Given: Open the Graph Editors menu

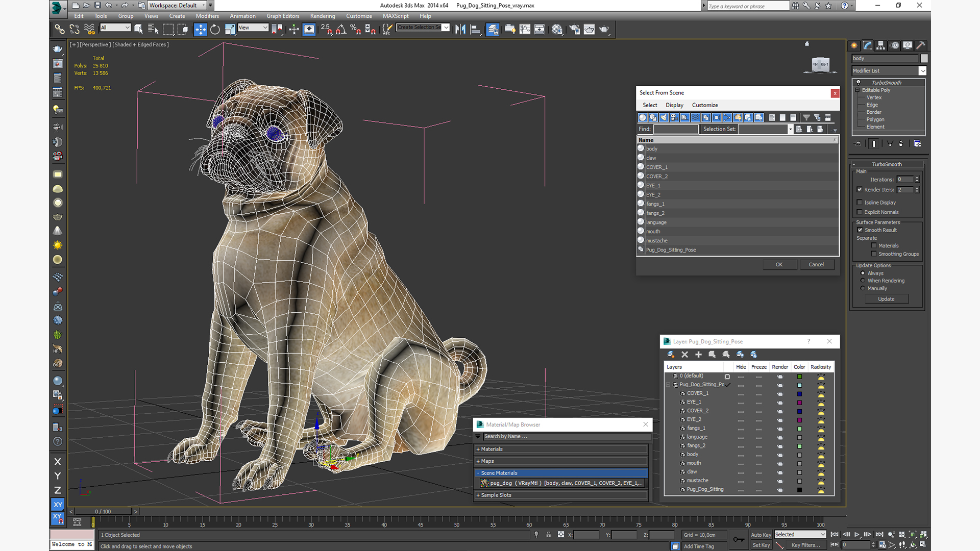Looking at the screenshot, I should 283,16.
